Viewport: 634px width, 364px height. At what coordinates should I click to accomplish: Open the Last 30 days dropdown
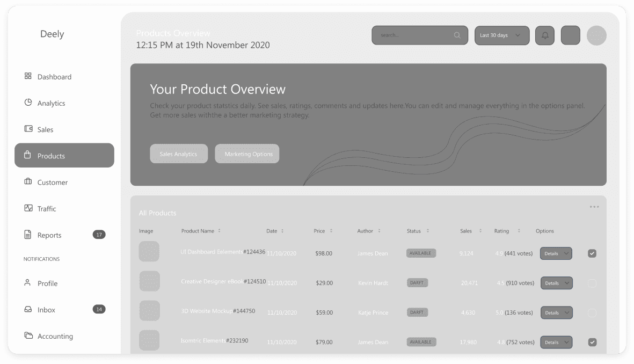coord(501,35)
